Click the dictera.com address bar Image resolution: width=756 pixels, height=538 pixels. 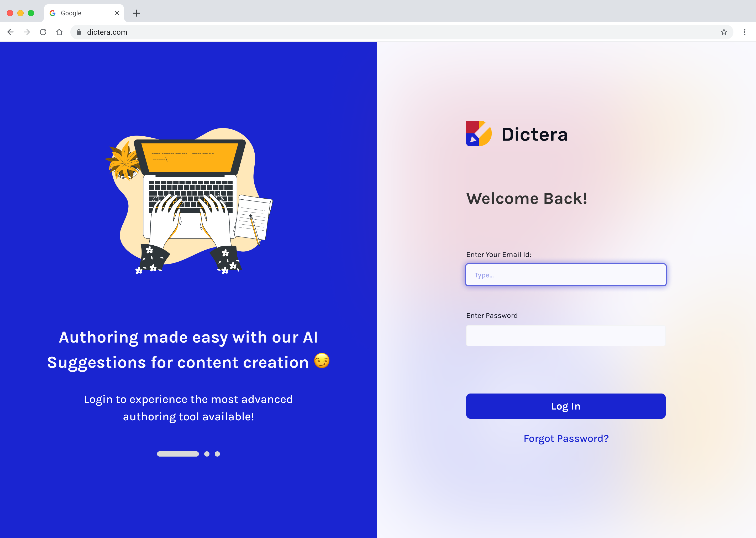(x=402, y=32)
